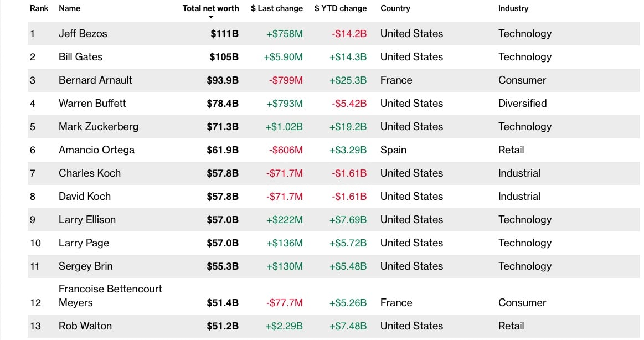
Task: Click the Name column header
Action: 69,8
